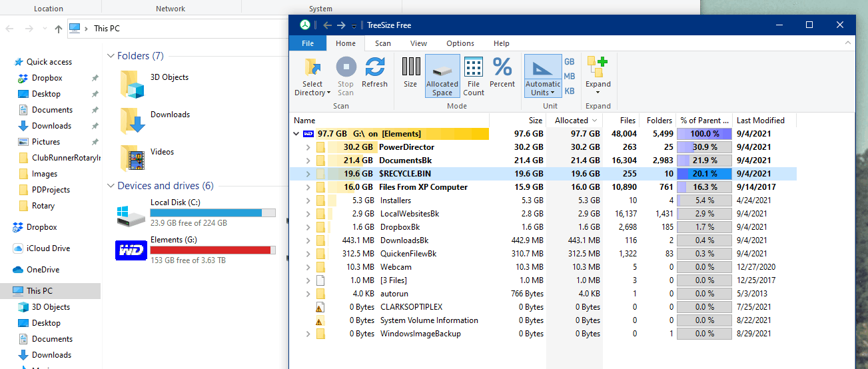Sort by Last Modified column header
The width and height of the screenshot is (868, 369).
[x=764, y=121]
